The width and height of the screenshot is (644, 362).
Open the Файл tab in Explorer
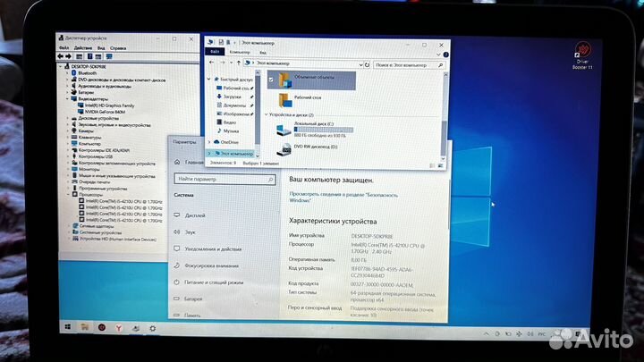(215, 52)
